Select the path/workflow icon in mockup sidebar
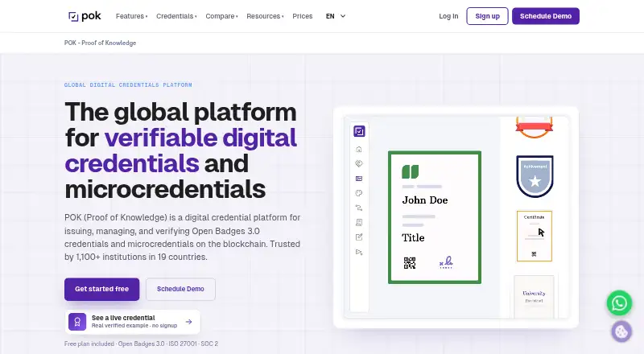Screen dimensions: 644x354 click(359, 208)
